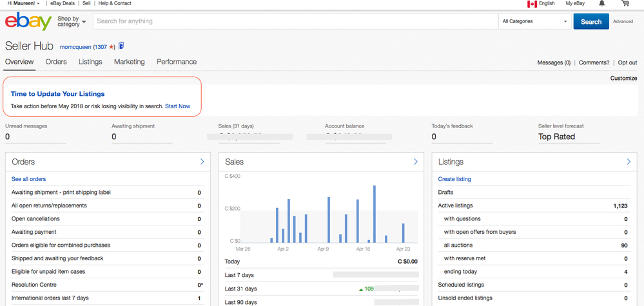
Task: Click Start Now link
Action: pos(177,106)
